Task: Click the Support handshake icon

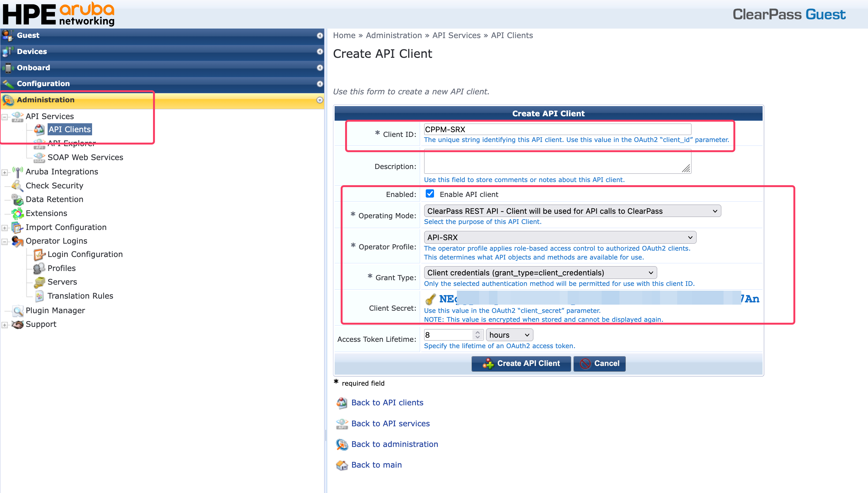Action: (x=17, y=324)
